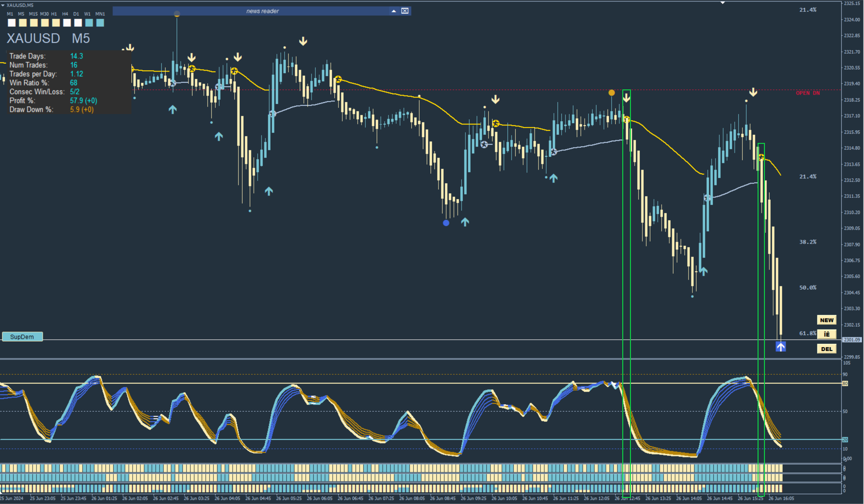Click the M1 timeframe square
Image resolution: width=864 pixels, height=504 pixels.
(12, 23)
